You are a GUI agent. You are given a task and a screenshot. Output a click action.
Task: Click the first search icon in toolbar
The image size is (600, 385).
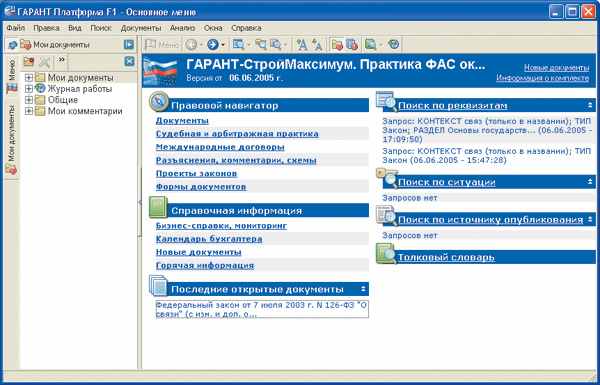click(x=238, y=45)
